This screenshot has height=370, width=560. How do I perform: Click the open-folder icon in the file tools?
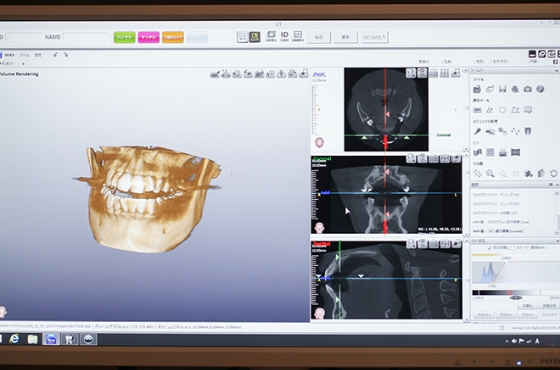[x=477, y=89]
